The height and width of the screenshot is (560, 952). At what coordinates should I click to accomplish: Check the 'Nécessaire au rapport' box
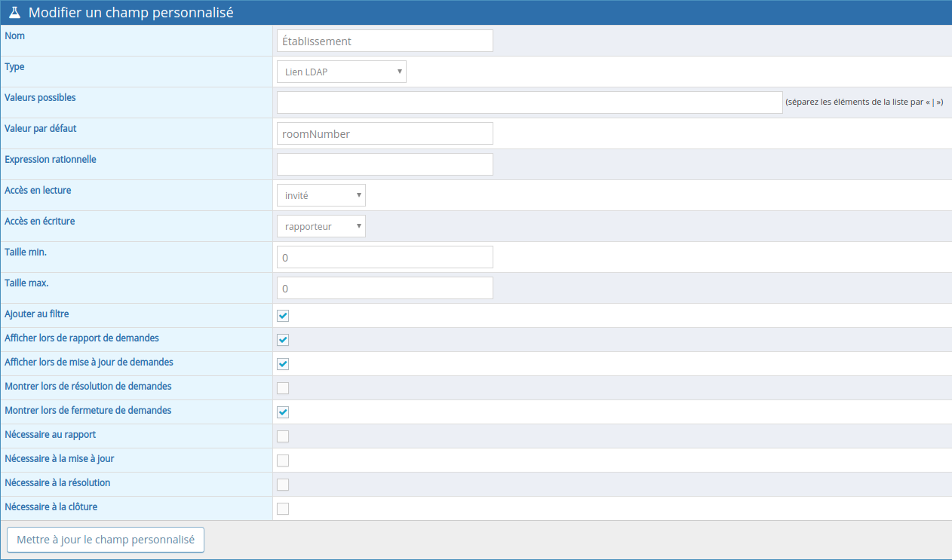click(283, 436)
